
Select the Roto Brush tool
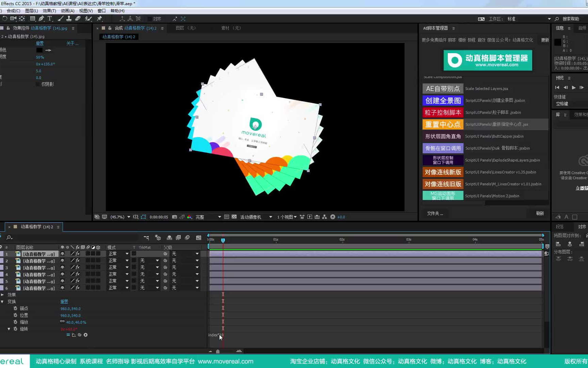coord(88,19)
